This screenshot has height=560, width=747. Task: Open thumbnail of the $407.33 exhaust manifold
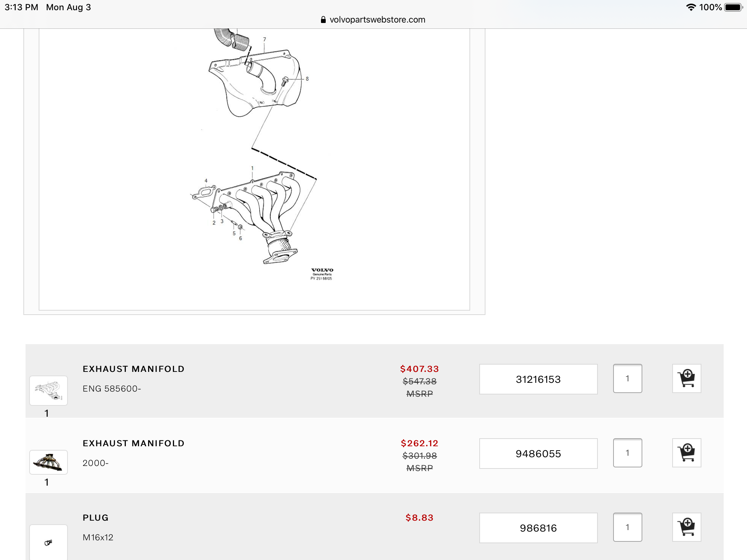point(49,390)
